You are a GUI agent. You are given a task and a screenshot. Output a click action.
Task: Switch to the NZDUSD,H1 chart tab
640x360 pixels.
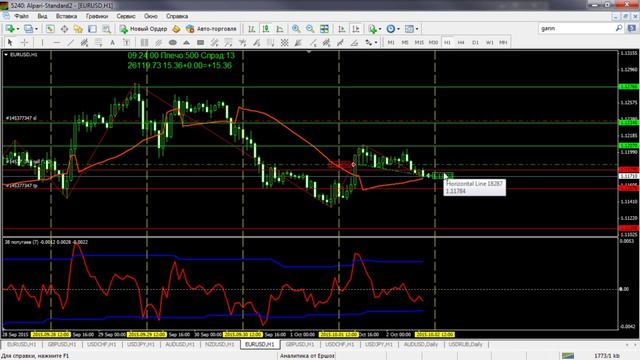220,344
